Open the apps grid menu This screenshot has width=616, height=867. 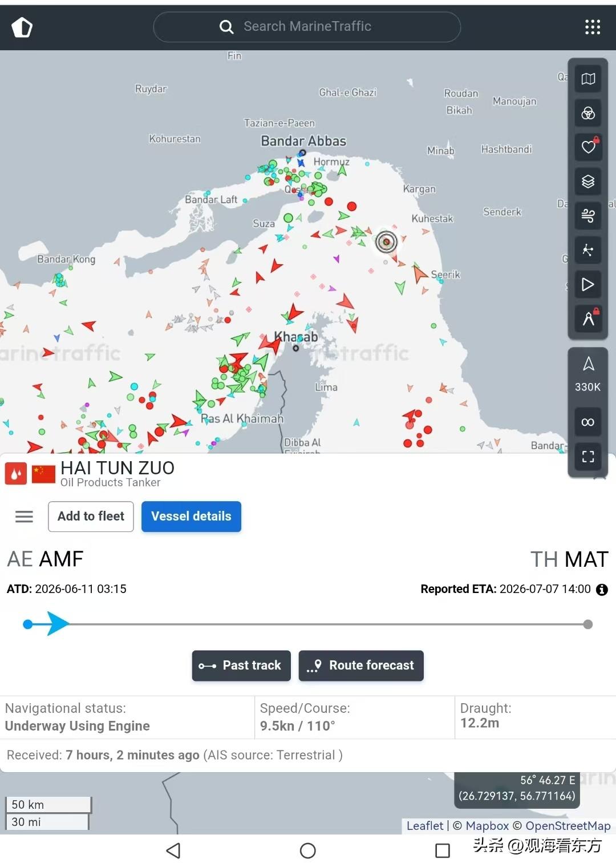tap(593, 27)
